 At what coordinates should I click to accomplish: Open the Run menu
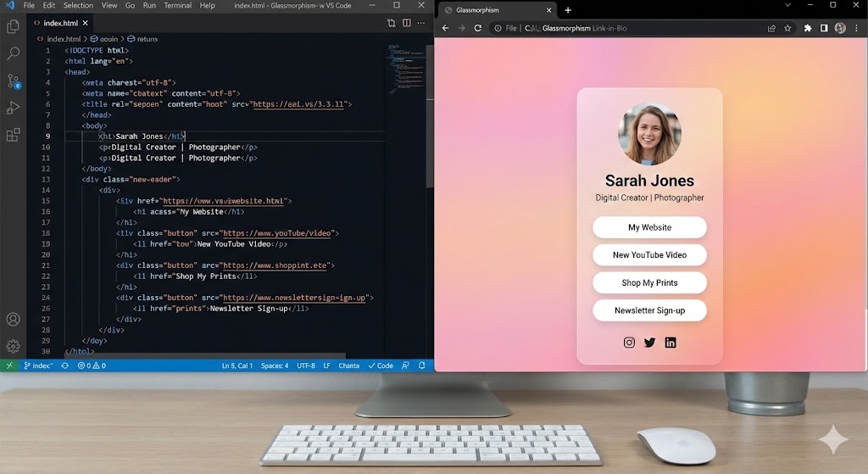(149, 6)
